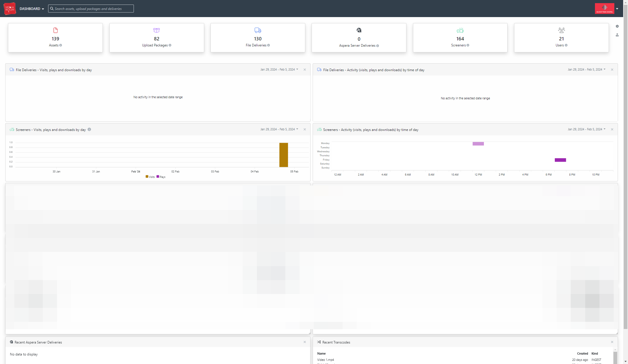The image size is (628, 364).
Task: Open dashboard settings gear icon
Action: [617, 26]
